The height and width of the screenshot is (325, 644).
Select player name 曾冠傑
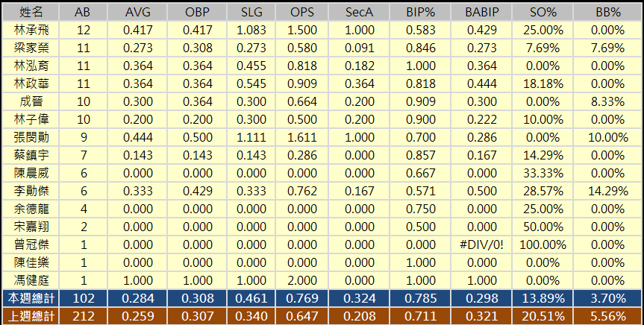(31, 244)
